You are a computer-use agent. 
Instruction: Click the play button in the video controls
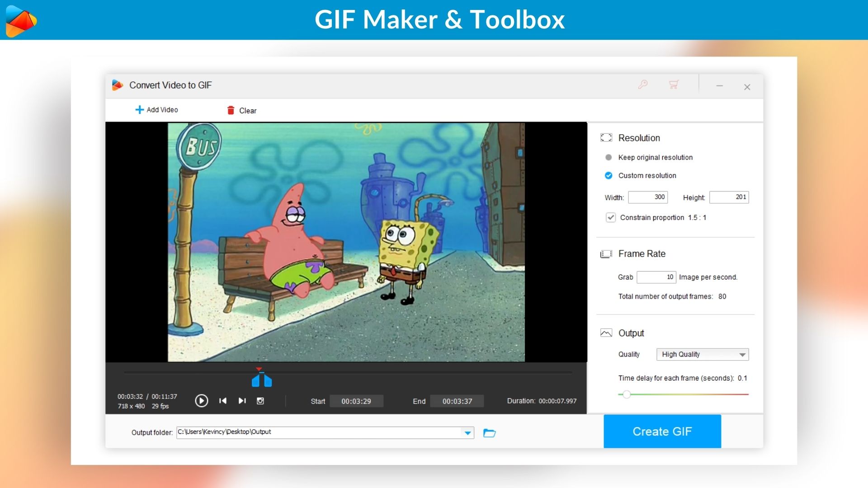(x=201, y=401)
